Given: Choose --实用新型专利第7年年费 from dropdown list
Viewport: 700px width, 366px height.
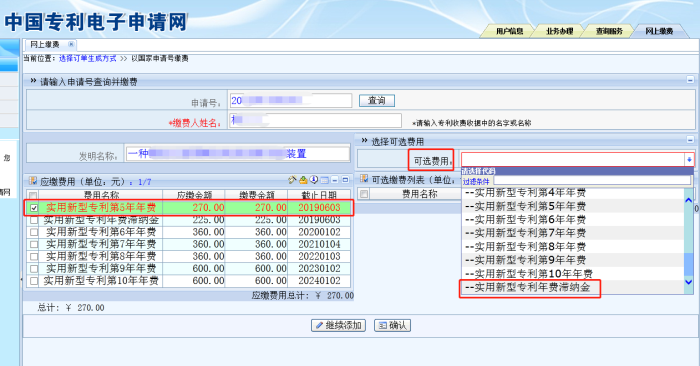Looking at the screenshot, I should (x=573, y=233).
